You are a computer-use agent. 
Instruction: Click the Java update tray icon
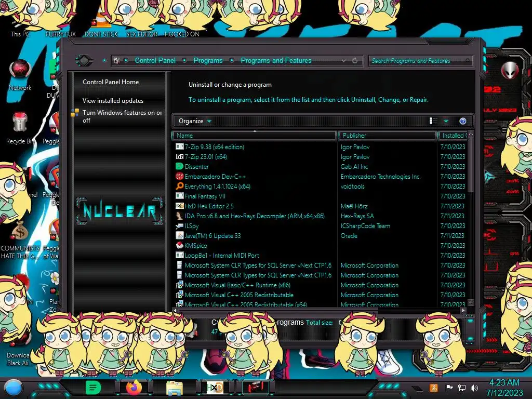[x=434, y=388]
